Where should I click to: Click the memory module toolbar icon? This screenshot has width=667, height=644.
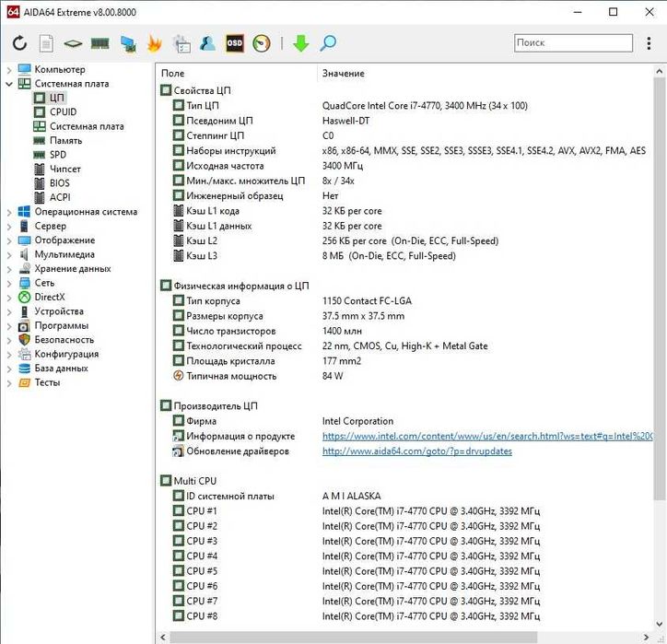(100, 43)
